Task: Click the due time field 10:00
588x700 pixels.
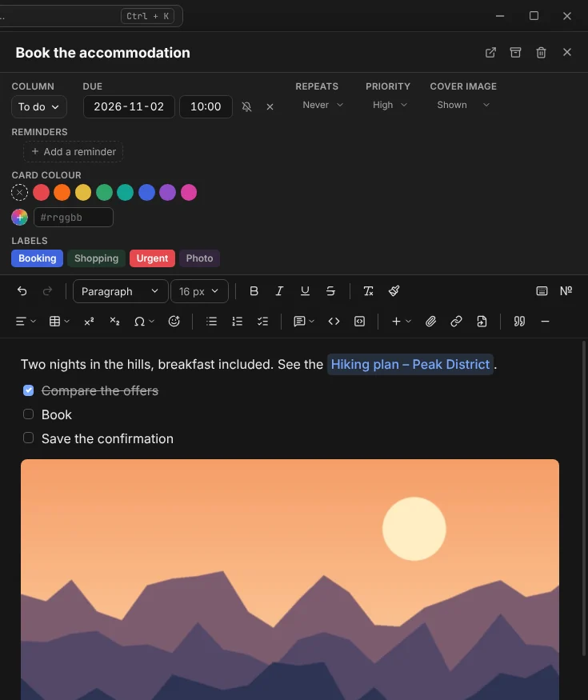Action: pyautogui.click(x=206, y=106)
